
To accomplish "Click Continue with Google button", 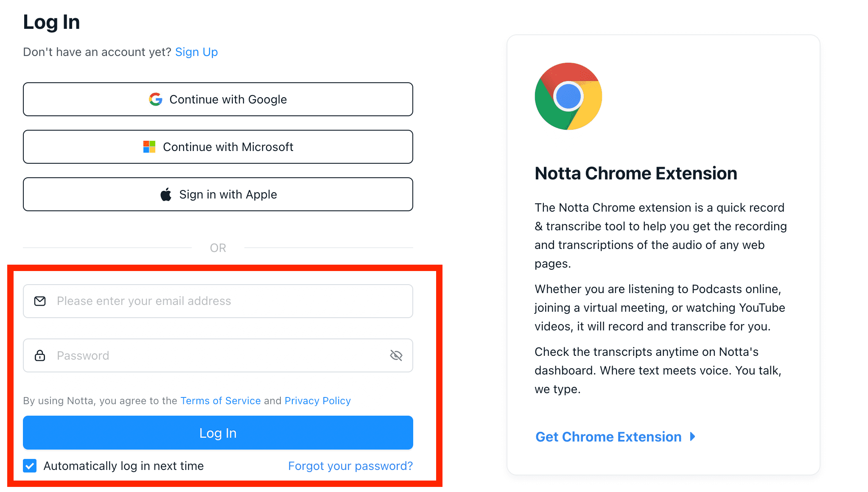I will pos(218,99).
